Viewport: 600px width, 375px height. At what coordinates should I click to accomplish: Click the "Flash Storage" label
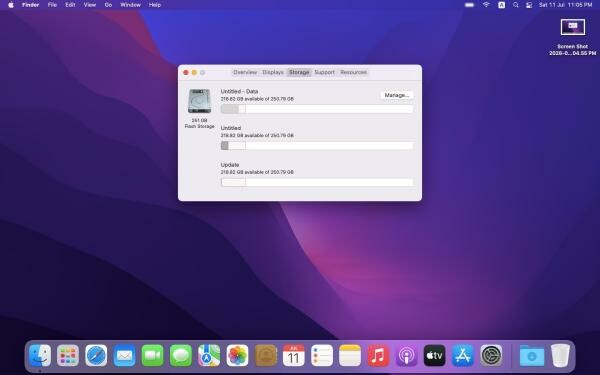[x=199, y=126]
